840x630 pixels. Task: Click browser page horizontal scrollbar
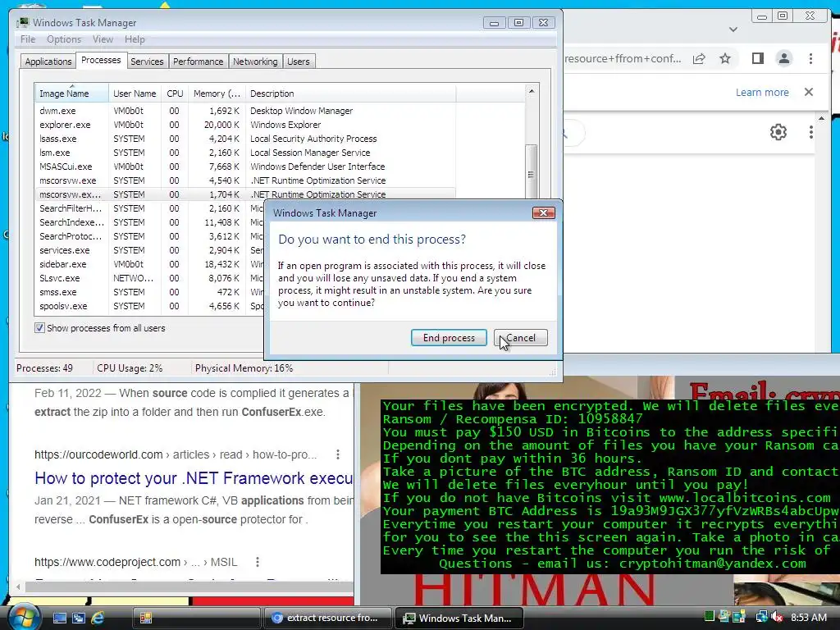(188, 587)
